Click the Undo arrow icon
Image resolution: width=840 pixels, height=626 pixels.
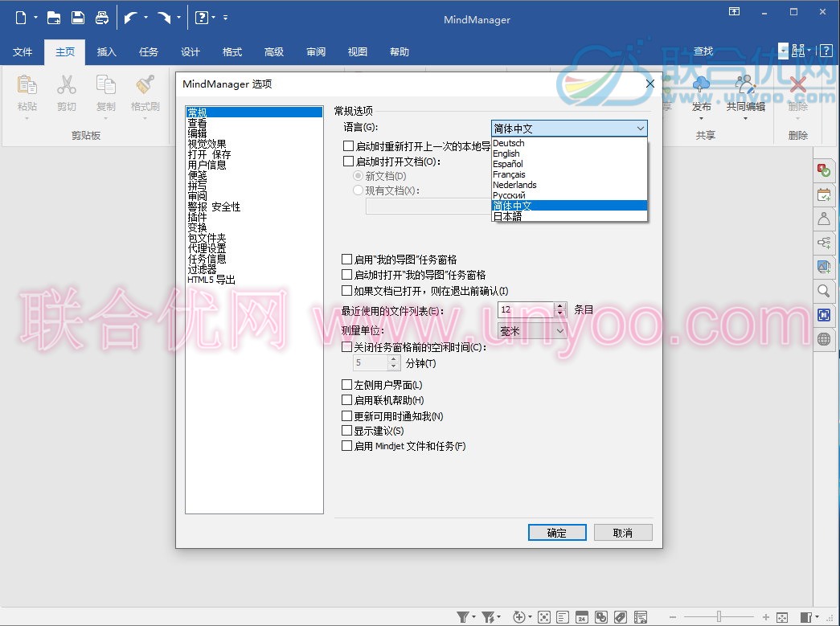coord(130,18)
